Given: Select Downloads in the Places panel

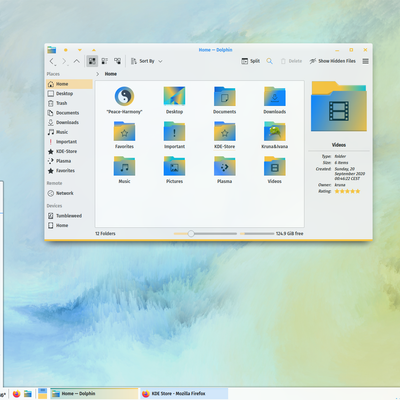Looking at the screenshot, I should 69,122.
